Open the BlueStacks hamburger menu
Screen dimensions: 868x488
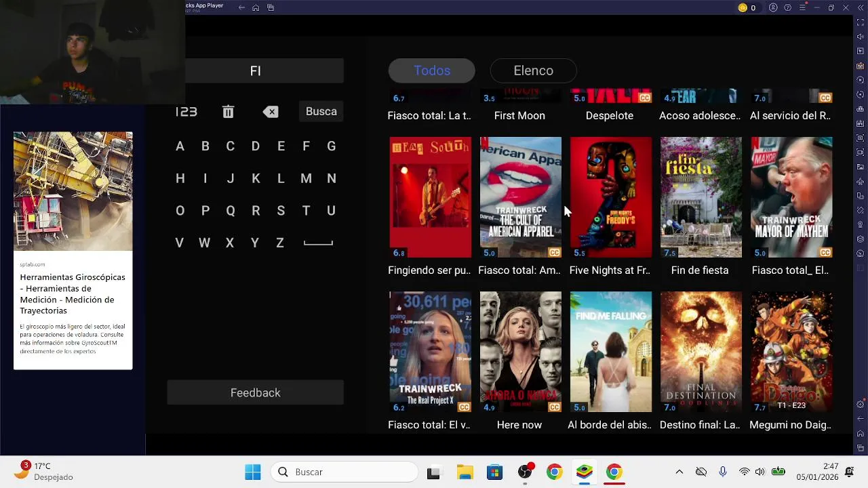click(x=802, y=7)
